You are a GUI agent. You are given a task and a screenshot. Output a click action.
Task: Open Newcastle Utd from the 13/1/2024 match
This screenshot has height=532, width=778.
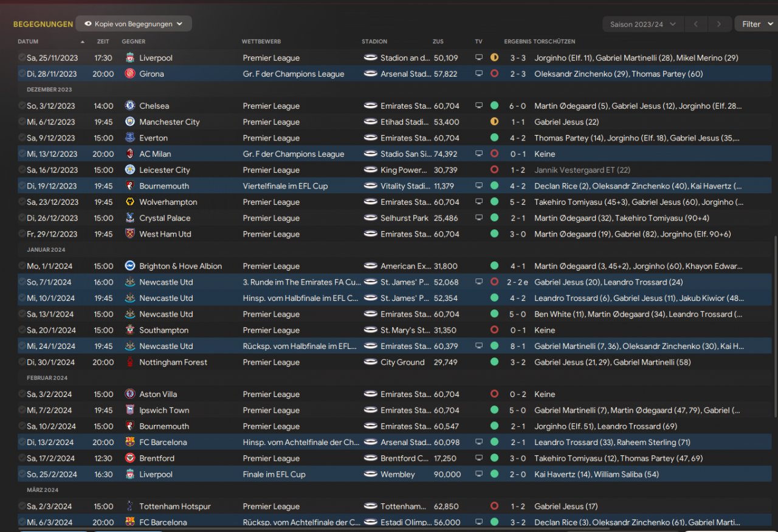pyautogui.click(x=166, y=314)
